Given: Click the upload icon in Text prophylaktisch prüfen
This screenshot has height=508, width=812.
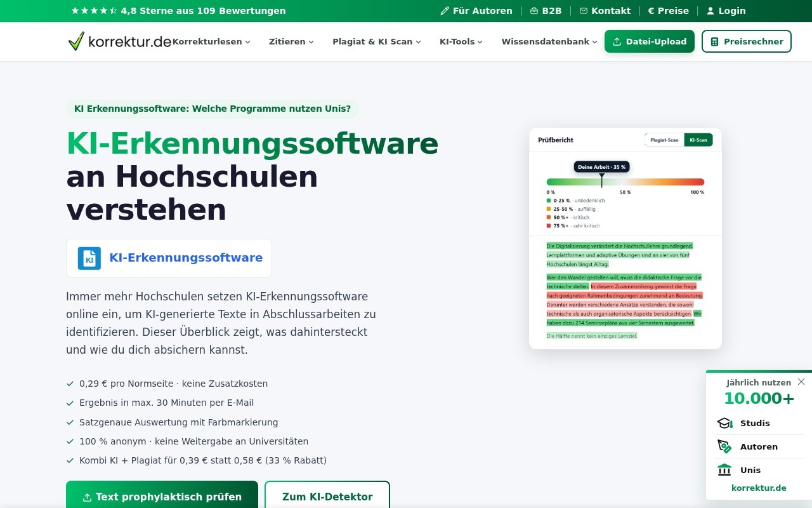Looking at the screenshot, I should coord(88,497).
